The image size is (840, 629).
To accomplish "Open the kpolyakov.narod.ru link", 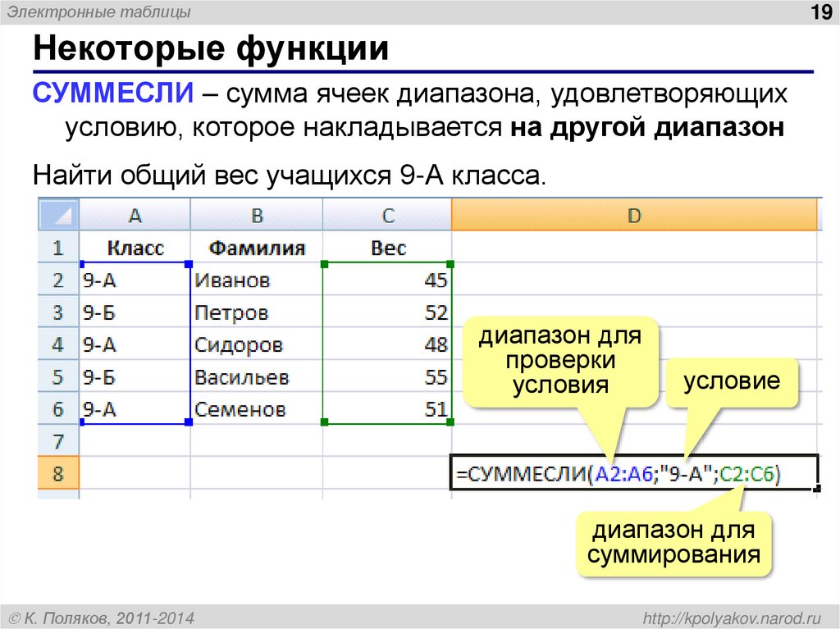I will coord(732,618).
